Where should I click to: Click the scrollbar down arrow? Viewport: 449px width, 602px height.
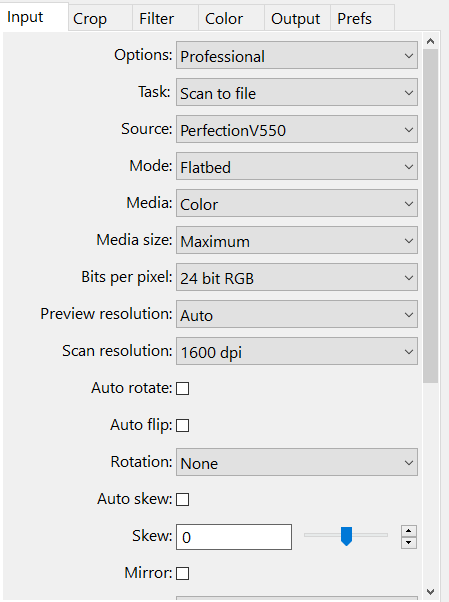point(431,591)
